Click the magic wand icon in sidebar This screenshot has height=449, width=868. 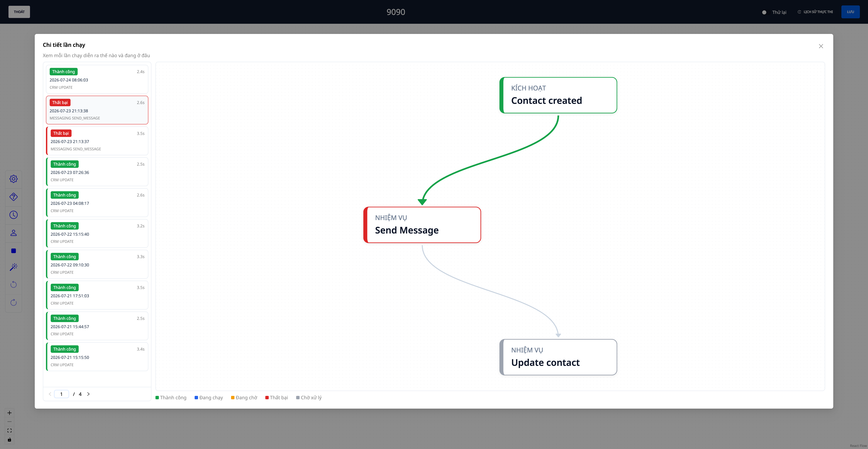coord(14,267)
